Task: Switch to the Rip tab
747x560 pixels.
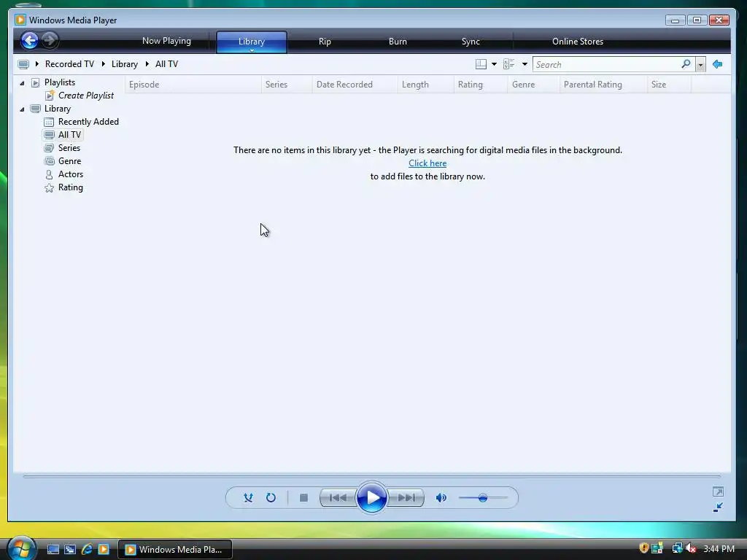Action: [x=325, y=42]
